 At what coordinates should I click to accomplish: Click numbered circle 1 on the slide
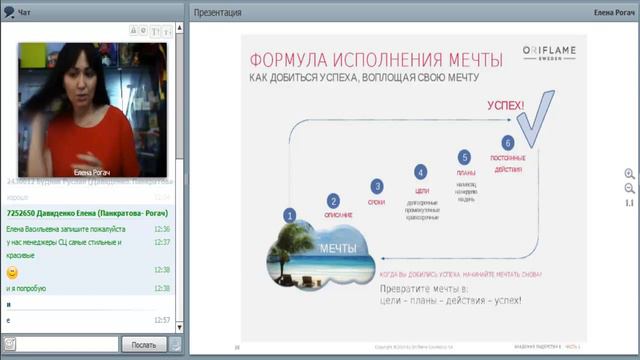click(290, 215)
